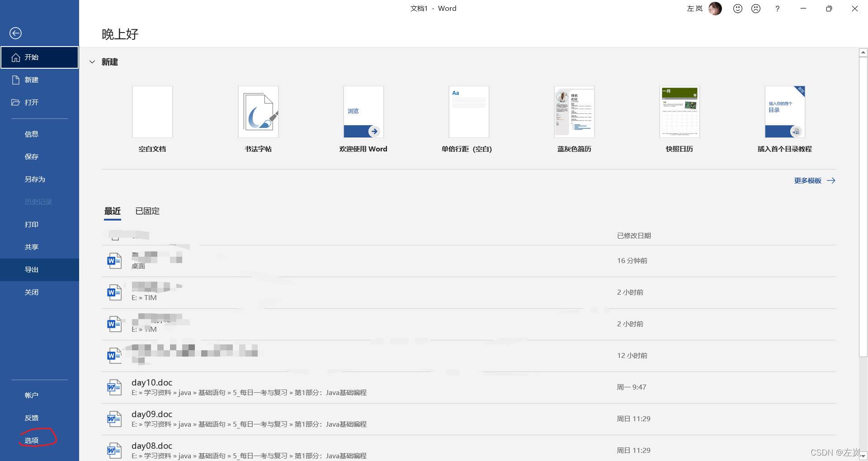The height and width of the screenshot is (461, 868).
Task: Open day09.doc from recent list
Action: click(468, 419)
